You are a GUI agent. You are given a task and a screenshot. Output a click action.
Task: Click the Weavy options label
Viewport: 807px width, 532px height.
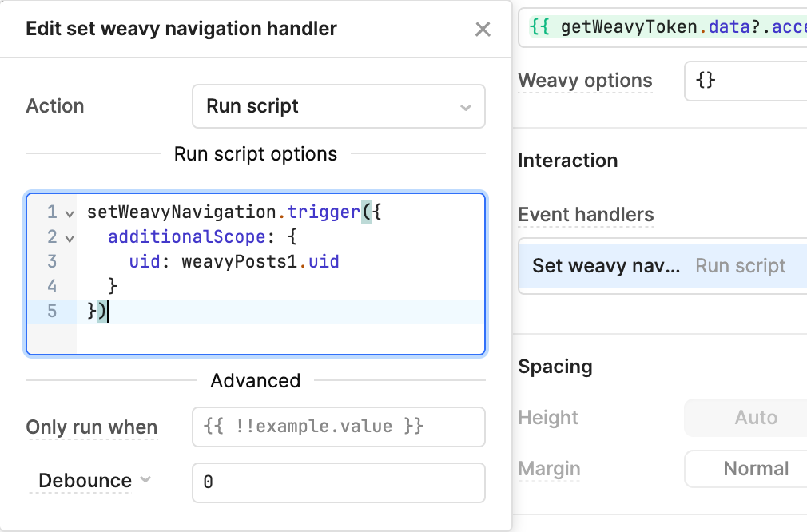(x=585, y=81)
